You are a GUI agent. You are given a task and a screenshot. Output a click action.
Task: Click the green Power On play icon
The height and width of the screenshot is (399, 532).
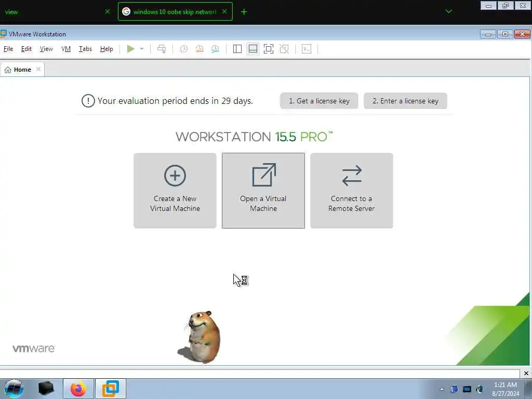coord(130,49)
